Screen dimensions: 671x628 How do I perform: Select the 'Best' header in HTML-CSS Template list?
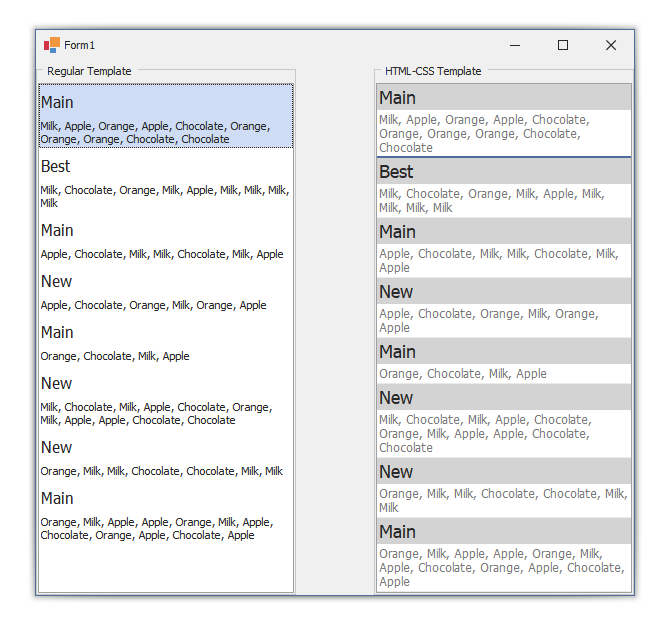click(504, 172)
